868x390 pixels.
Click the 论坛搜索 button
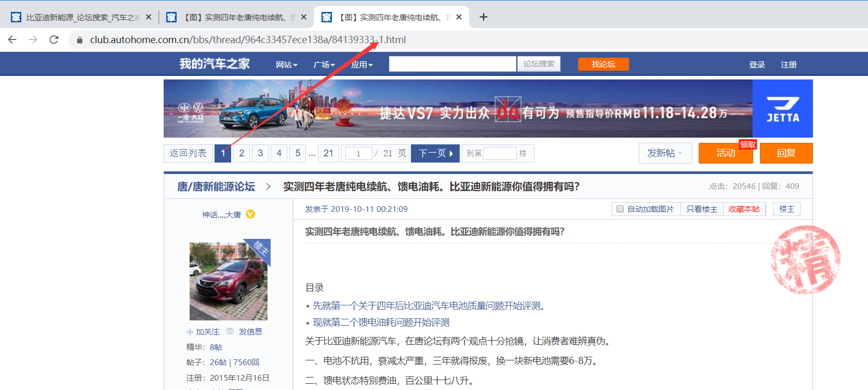[539, 64]
